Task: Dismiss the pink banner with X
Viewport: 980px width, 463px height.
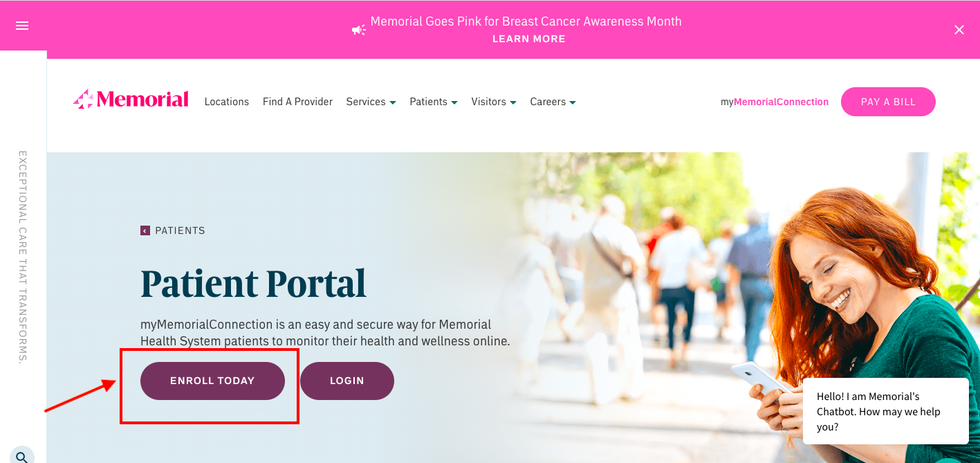Action: tap(959, 30)
